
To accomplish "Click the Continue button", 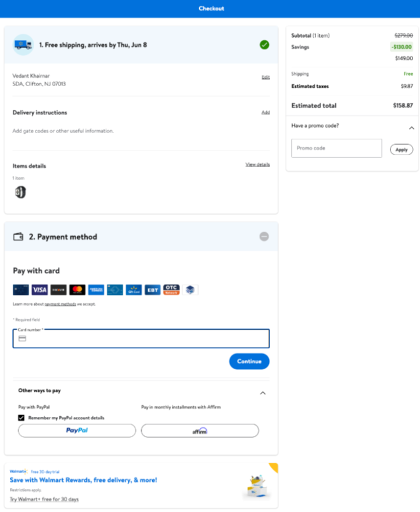I will (249, 361).
